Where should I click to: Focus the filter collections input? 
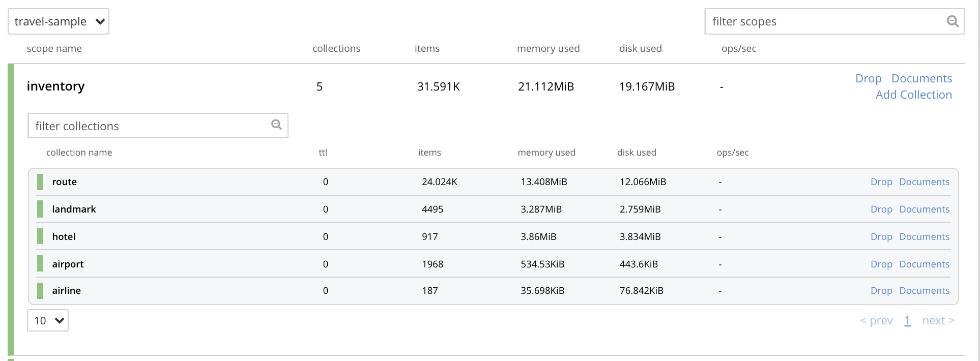(150, 126)
